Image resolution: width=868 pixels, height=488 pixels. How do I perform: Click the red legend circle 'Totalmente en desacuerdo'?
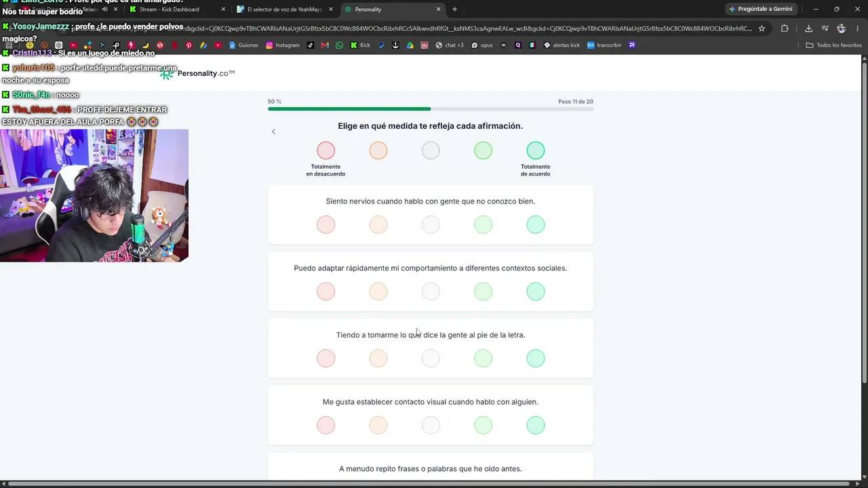(x=326, y=150)
